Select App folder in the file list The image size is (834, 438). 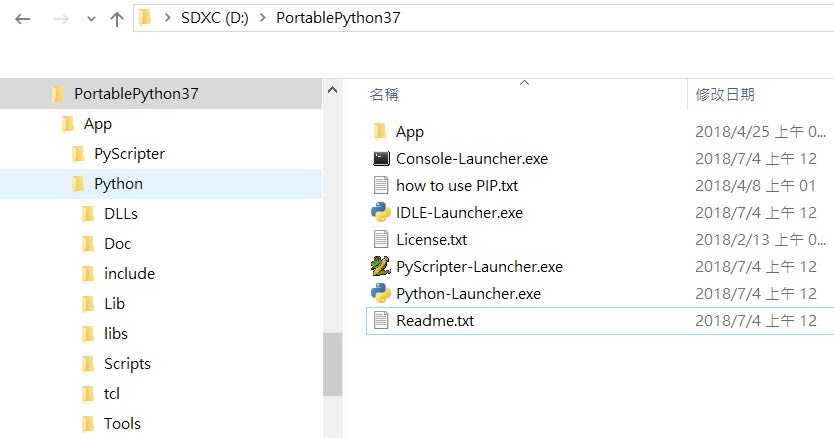click(410, 132)
